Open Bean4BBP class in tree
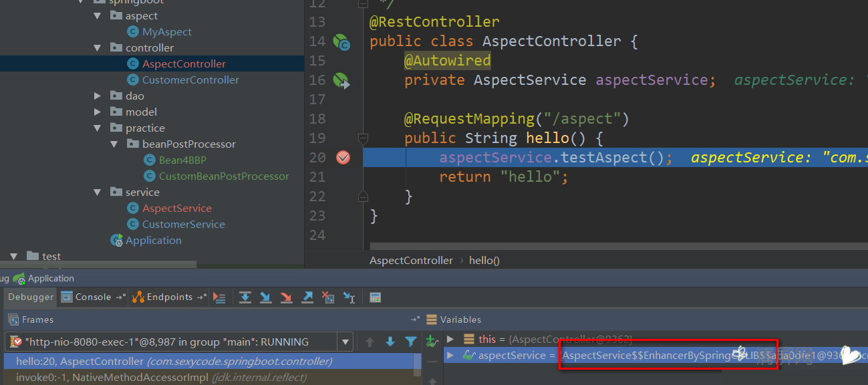Screen dimensions: 868x385 click(x=184, y=160)
